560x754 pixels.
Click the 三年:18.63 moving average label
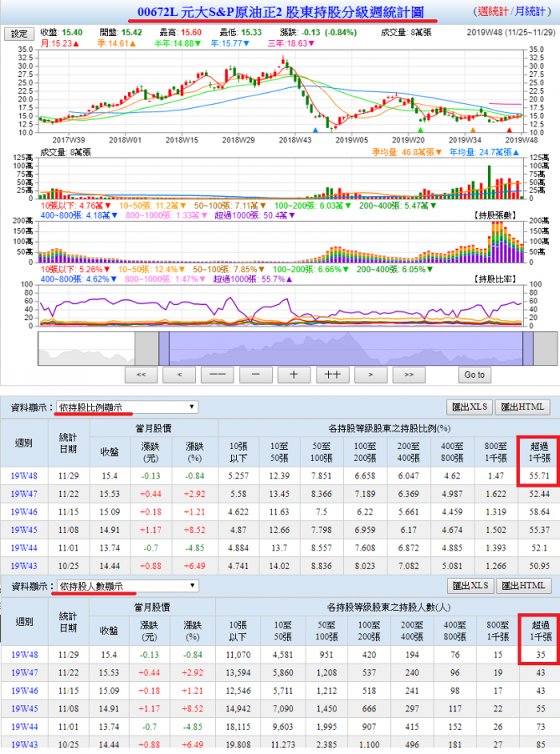pos(291,44)
